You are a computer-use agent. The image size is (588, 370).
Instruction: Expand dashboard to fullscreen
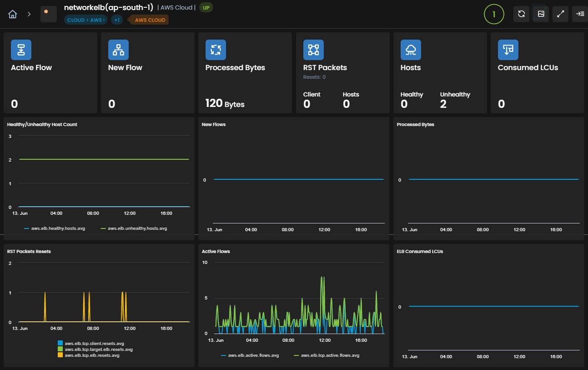(x=561, y=14)
